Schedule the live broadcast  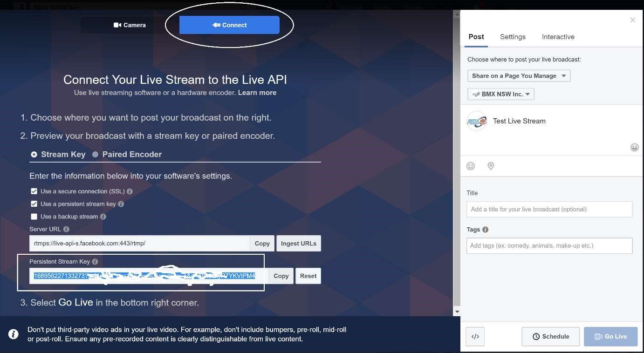[551, 337]
